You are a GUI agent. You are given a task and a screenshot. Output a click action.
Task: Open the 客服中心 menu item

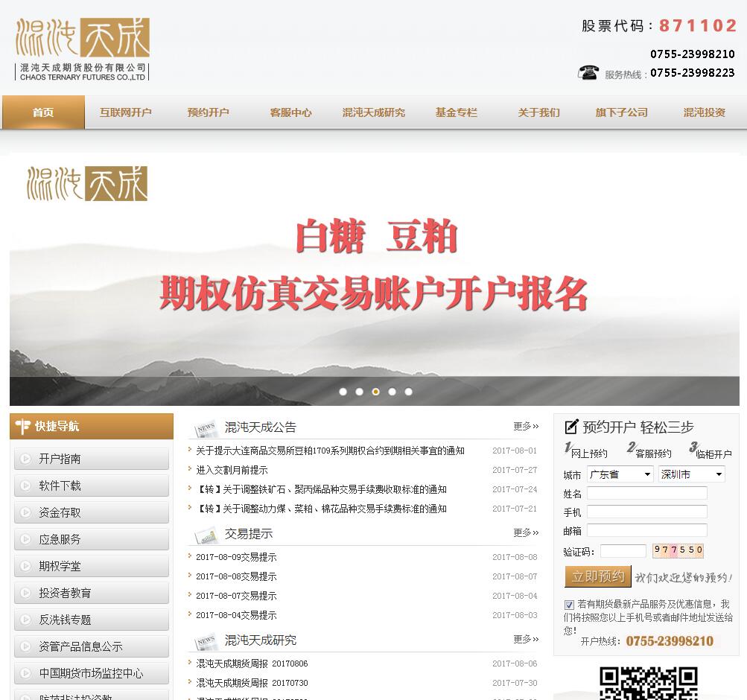coord(290,112)
